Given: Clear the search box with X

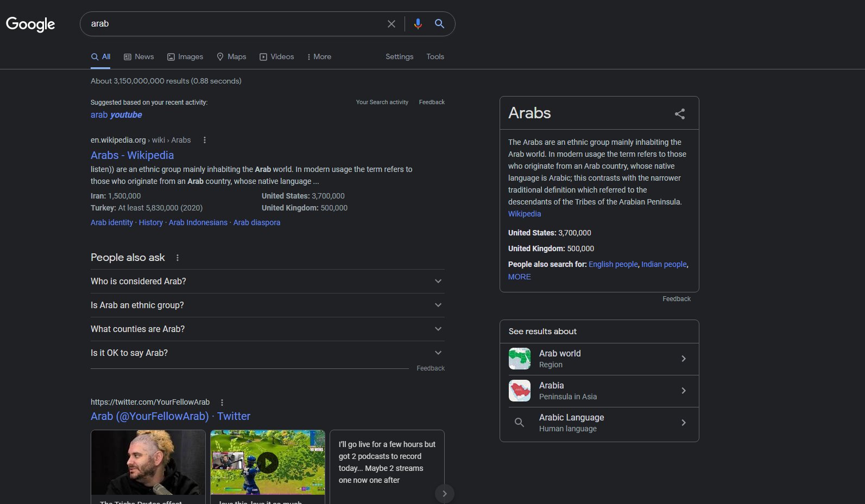Looking at the screenshot, I should (x=392, y=24).
